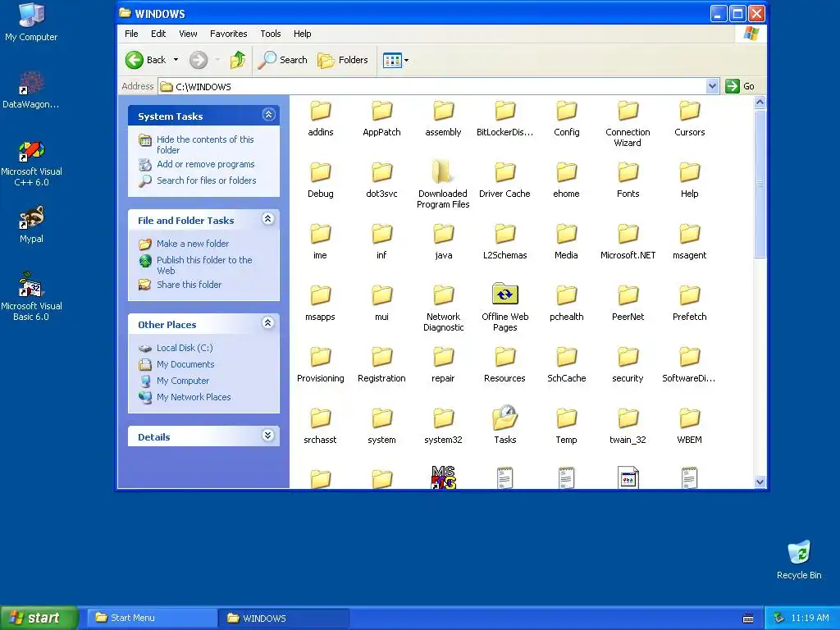Collapse the System Tasks panel

tap(268, 114)
